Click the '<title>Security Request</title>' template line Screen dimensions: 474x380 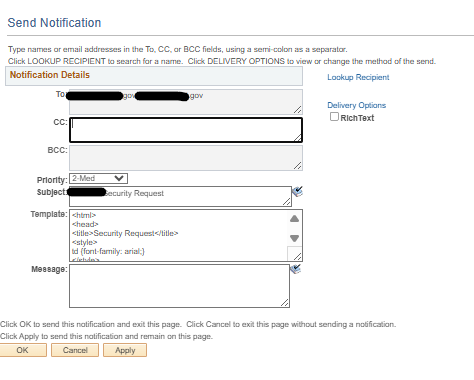(125, 233)
